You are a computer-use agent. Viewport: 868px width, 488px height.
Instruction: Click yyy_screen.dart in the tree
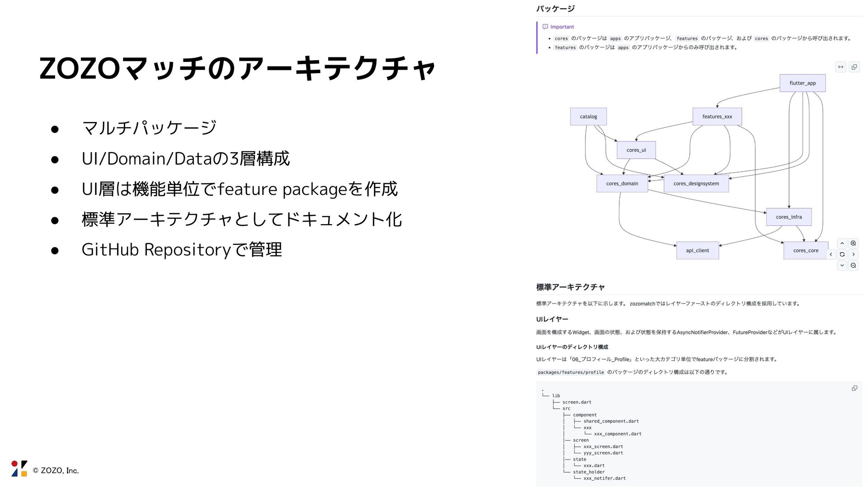pyautogui.click(x=603, y=453)
